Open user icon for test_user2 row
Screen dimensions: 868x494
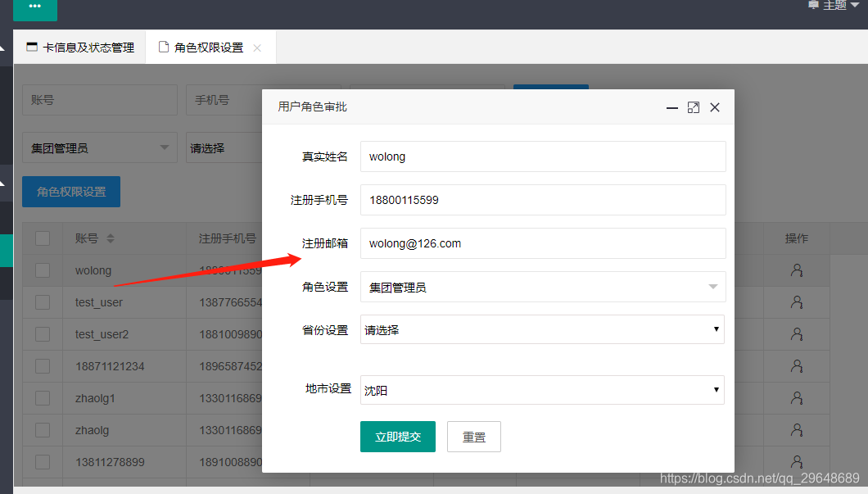click(797, 334)
